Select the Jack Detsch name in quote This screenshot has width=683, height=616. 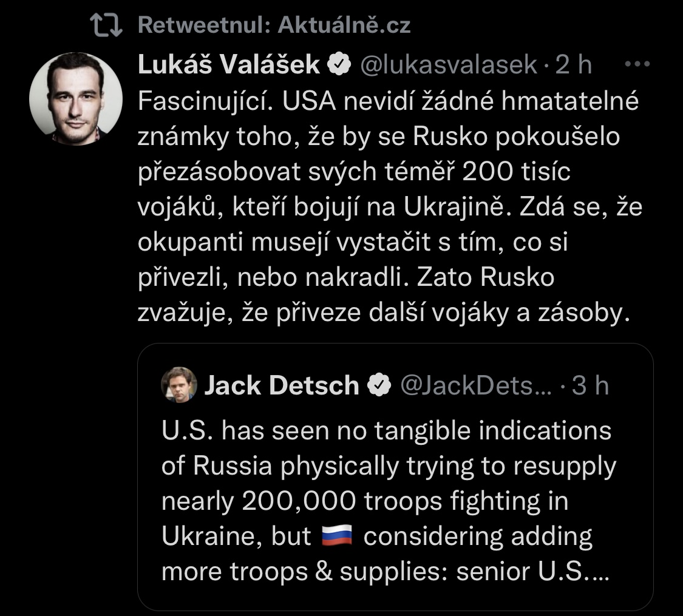point(282,385)
